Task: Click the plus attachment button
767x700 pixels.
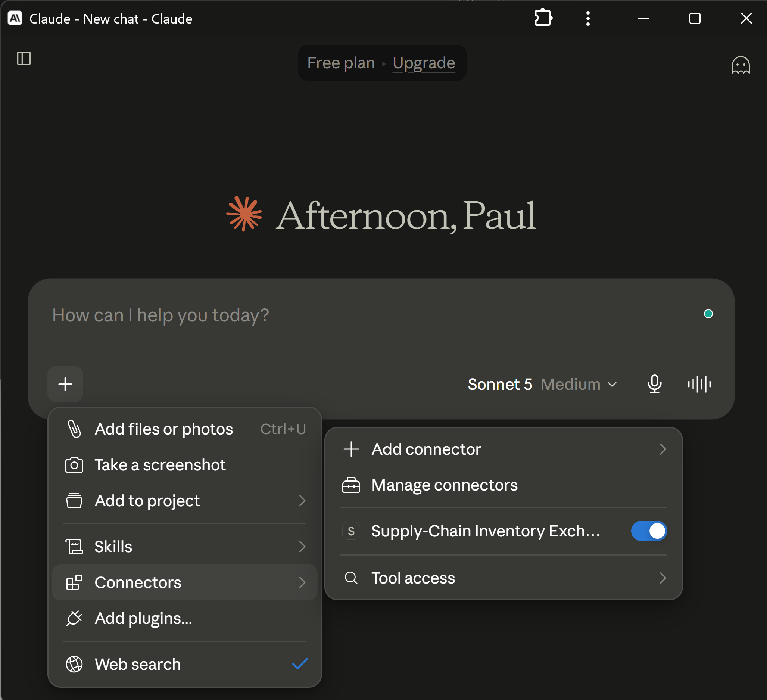Action: 65,384
